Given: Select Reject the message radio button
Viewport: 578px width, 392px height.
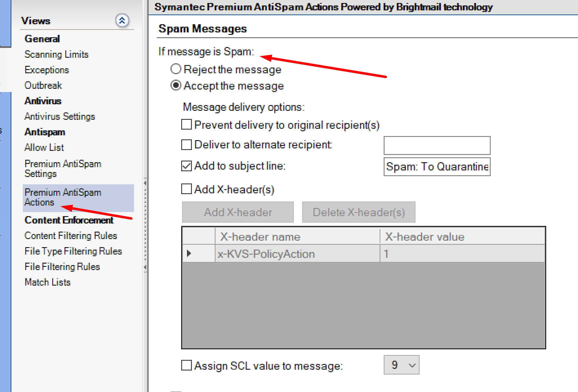Looking at the screenshot, I should [x=176, y=69].
